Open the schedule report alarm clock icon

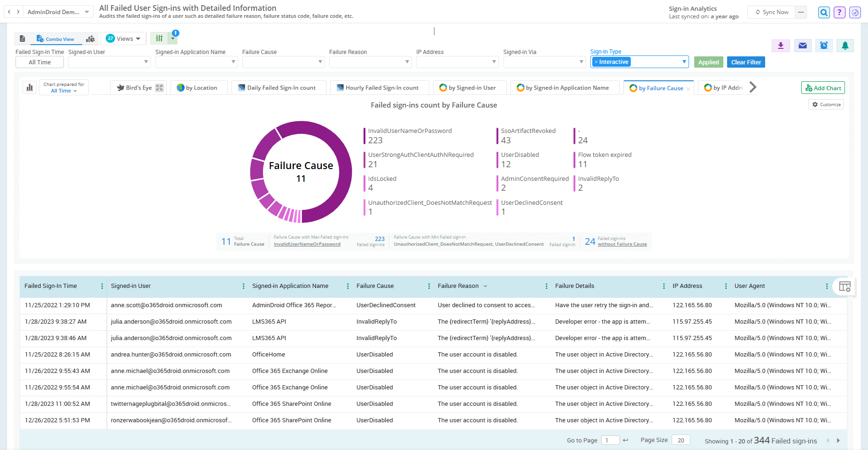tap(824, 46)
